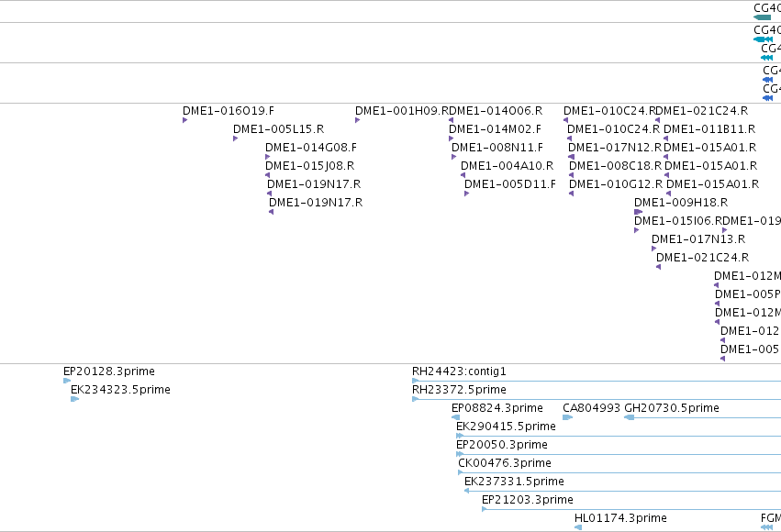Screen dimensions: 781x532
Task: Select the HL01174.3prime arrow glyph
Action: click(578, 527)
